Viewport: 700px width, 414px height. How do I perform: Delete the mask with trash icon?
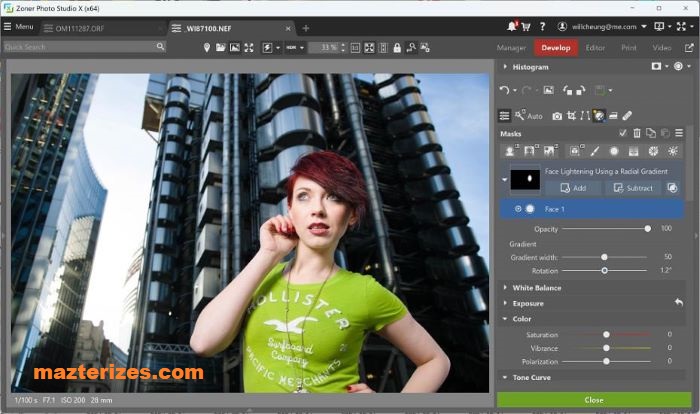pyautogui.click(x=637, y=133)
